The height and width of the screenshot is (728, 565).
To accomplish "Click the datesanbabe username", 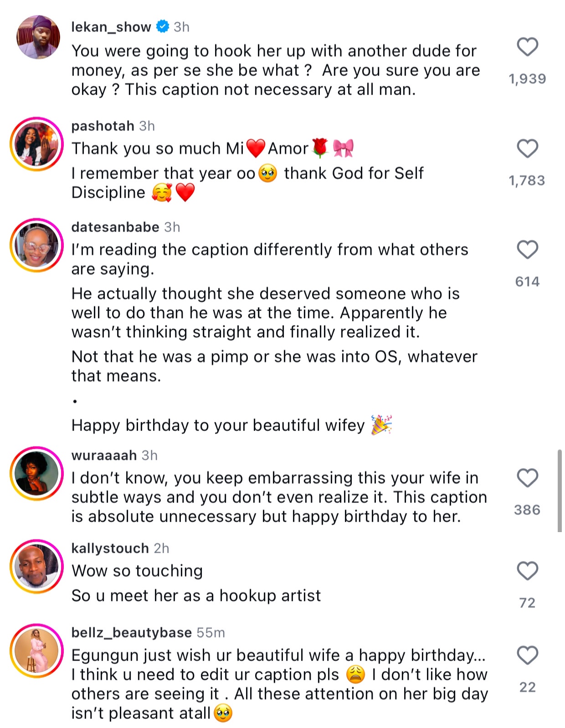I will pyautogui.click(x=115, y=227).
